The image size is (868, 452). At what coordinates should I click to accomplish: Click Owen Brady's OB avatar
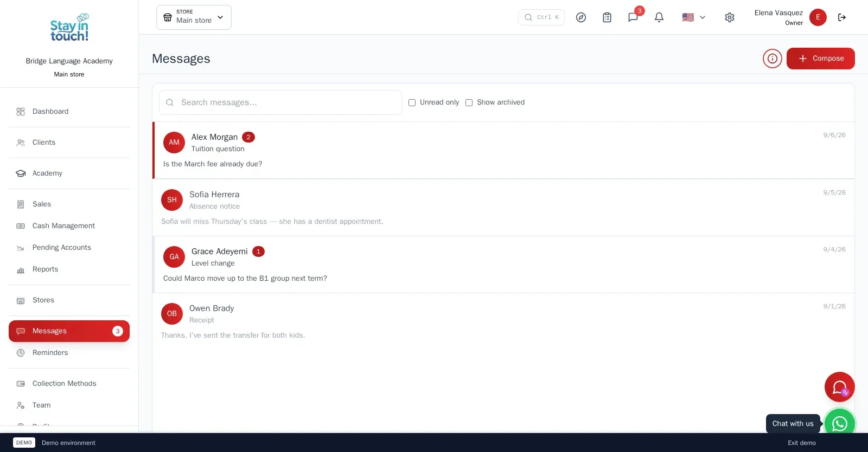point(172,314)
